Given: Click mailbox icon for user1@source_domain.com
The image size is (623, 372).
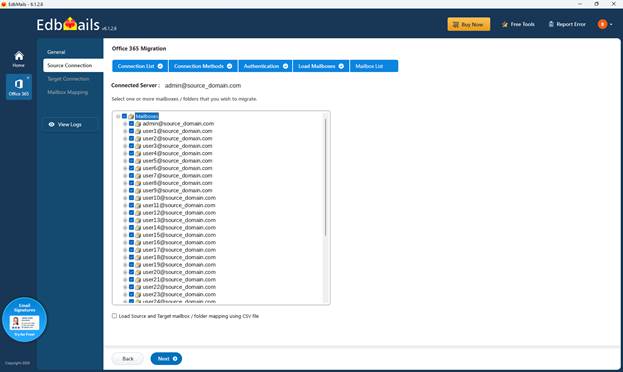Looking at the screenshot, I should [x=138, y=131].
